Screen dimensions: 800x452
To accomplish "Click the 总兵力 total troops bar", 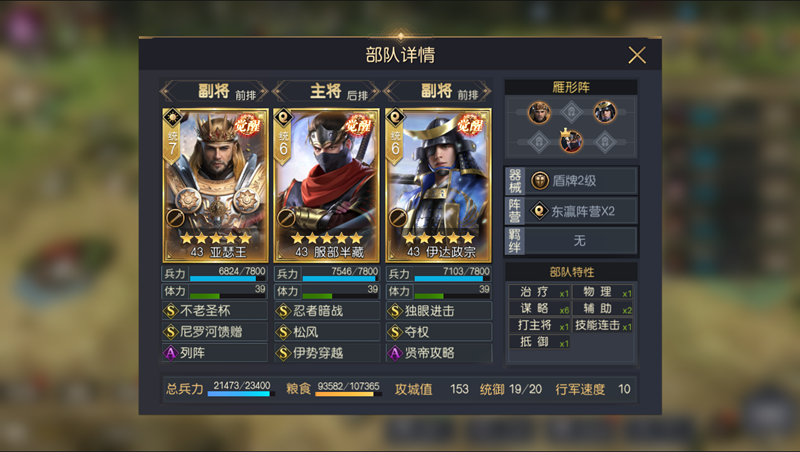I will coord(239,393).
